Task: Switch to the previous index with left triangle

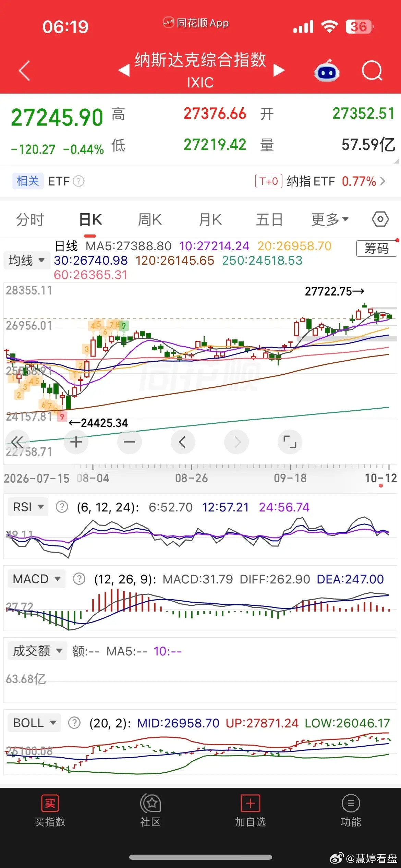Action: [124, 70]
